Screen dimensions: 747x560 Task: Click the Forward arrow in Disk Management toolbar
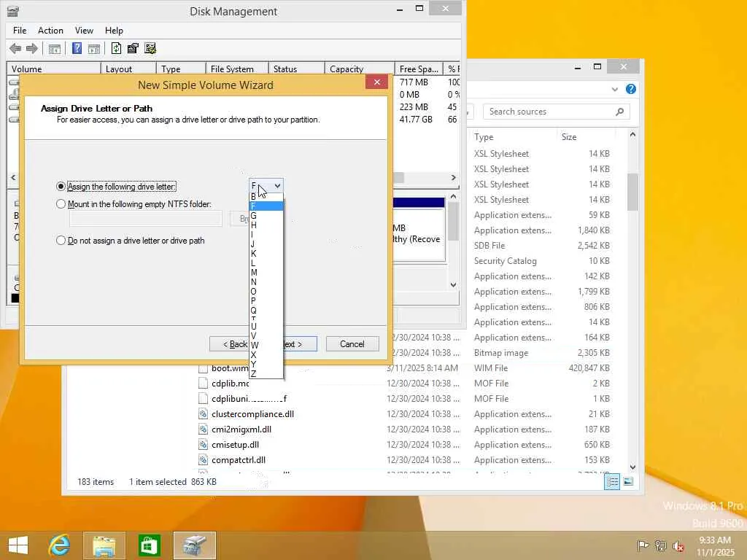click(x=32, y=48)
